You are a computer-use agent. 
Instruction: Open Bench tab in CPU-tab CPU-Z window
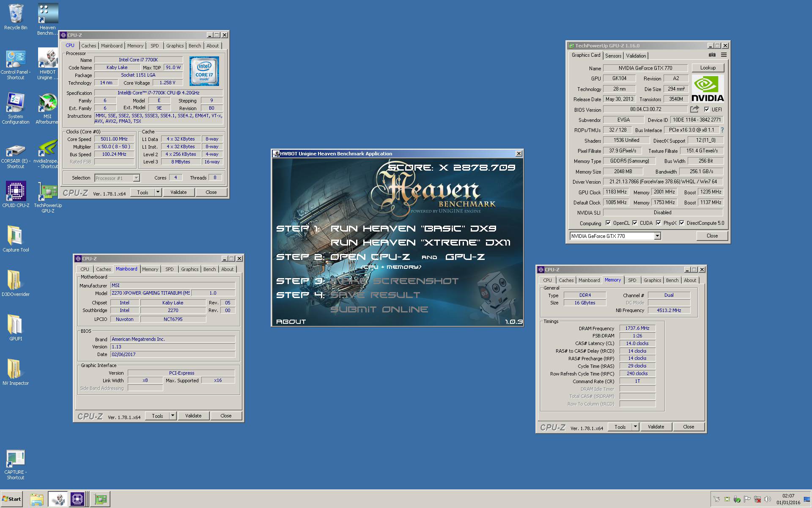click(x=195, y=46)
